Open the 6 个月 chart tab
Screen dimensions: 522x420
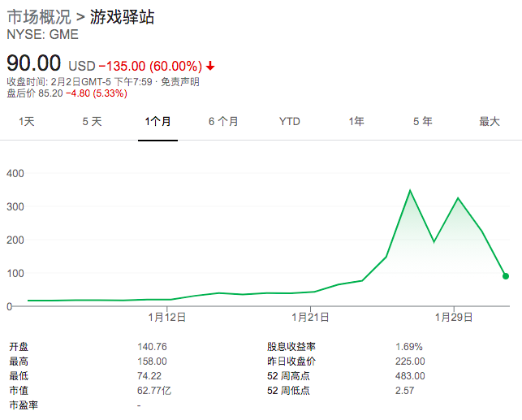tap(223, 122)
